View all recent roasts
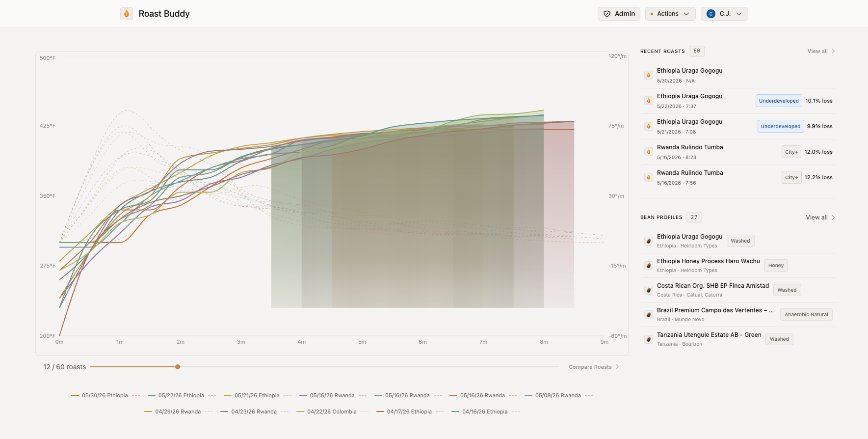The image size is (868, 439). (821, 51)
